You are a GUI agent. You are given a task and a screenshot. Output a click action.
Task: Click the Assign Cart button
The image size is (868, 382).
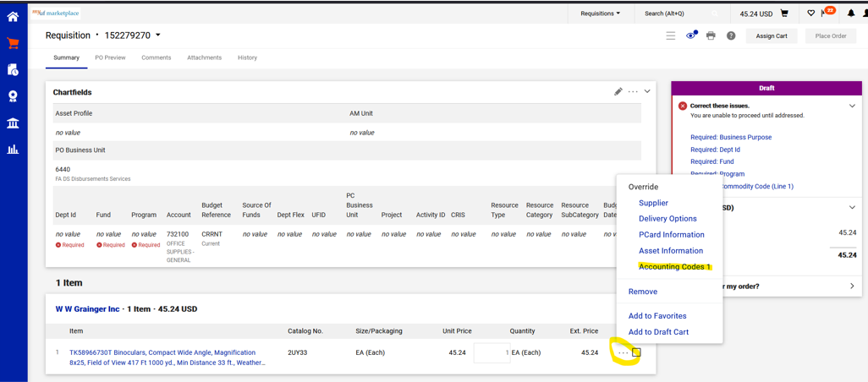771,36
